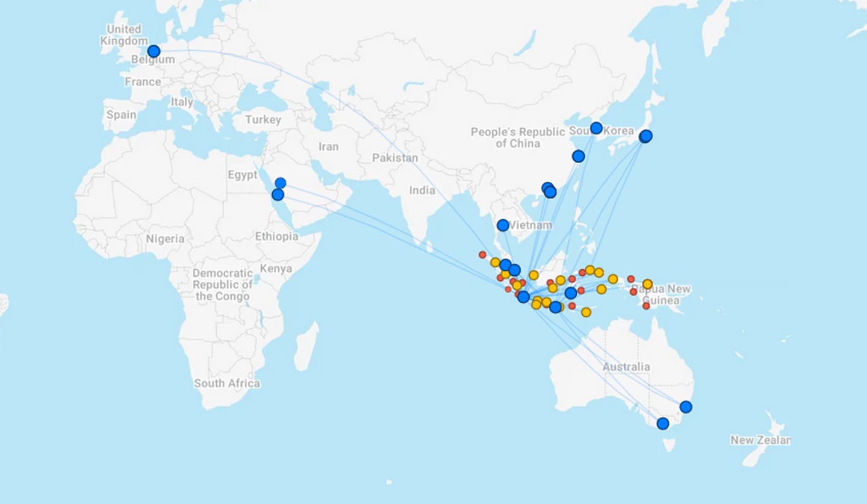Select red marker at Sumatra's northern tip
Image resolution: width=867 pixels, height=504 pixels.
482,255
